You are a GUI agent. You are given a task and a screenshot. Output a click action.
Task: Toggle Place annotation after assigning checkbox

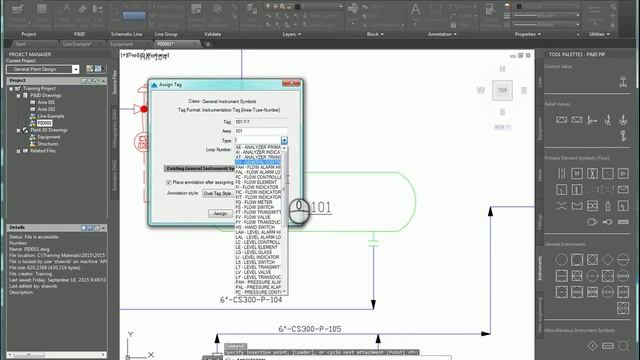coord(169,182)
